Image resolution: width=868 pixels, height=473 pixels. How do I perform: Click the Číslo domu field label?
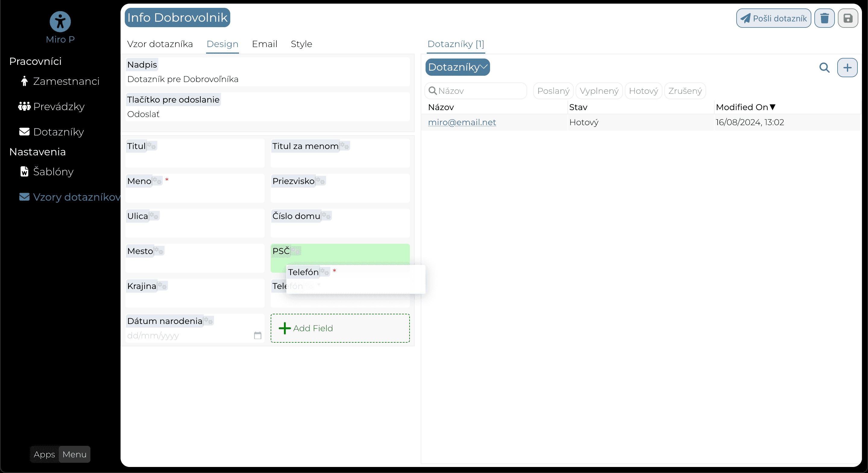(x=296, y=216)
